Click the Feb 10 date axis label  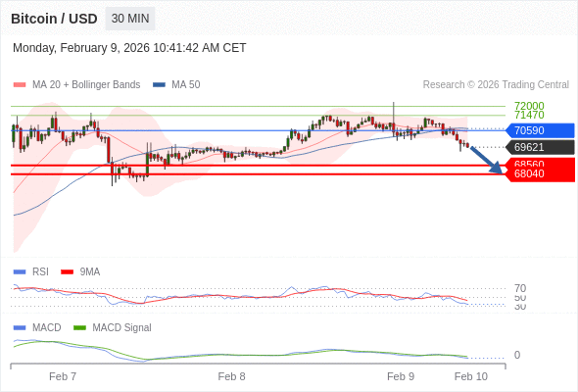click(471, 376)
